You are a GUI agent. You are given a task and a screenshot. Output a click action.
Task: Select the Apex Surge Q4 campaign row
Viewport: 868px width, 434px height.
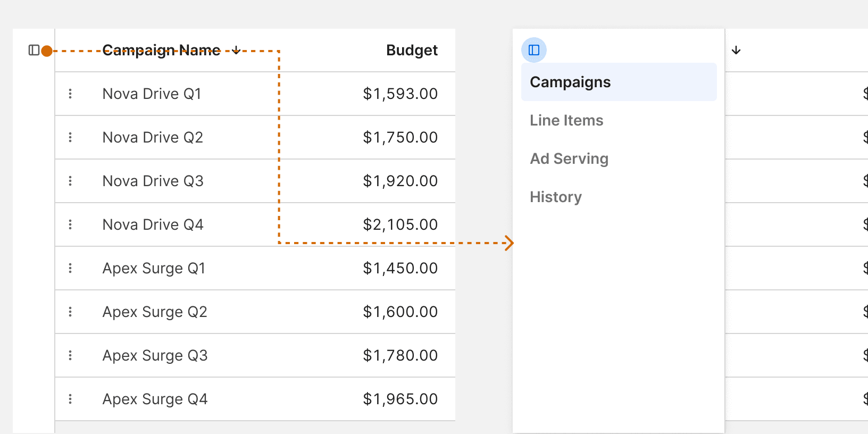[155, 399]
